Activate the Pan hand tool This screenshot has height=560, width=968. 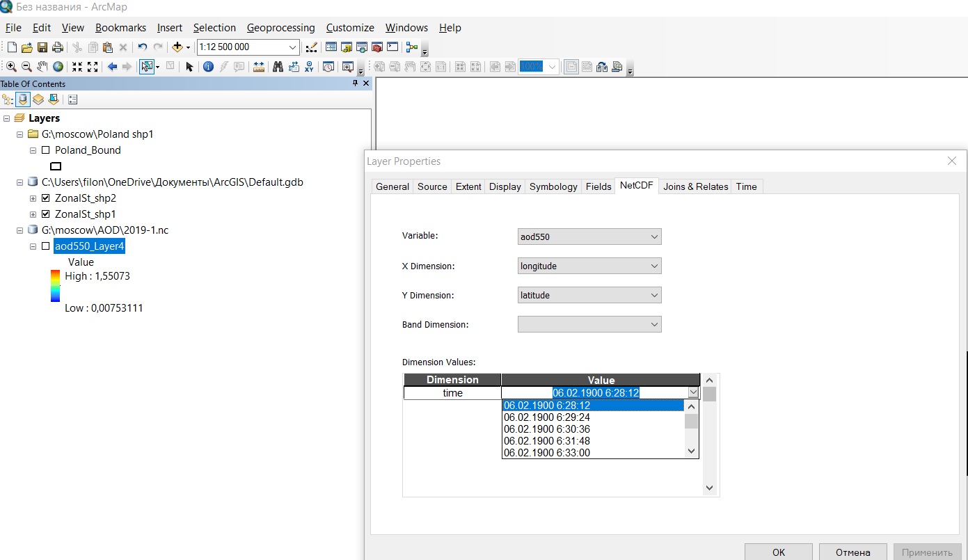pyautogui.click(x=42, y=67)
